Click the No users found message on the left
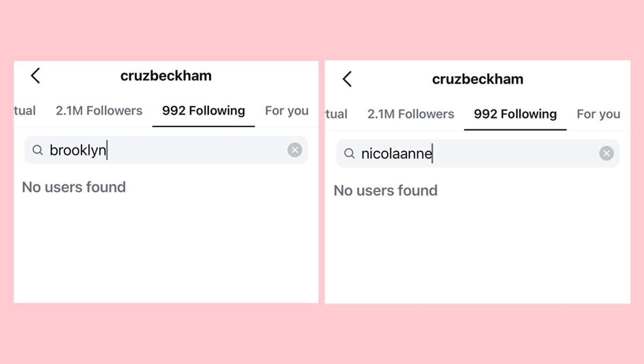Screen dimensions: 644x364 click(x=74, y=187)
